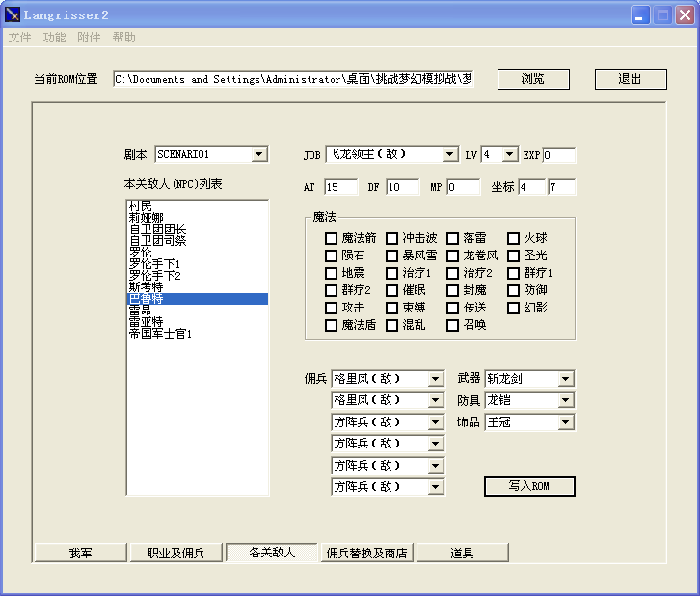Open the last 方阵兵 mercenary dropdown
Screen dimensions: 700x596
tap(435, 487)
